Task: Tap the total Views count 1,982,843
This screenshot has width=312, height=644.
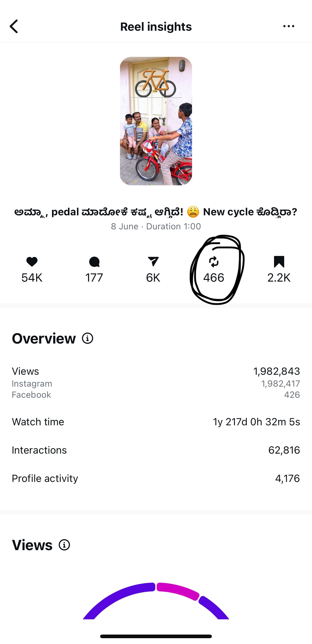Action: pos(276,371)
